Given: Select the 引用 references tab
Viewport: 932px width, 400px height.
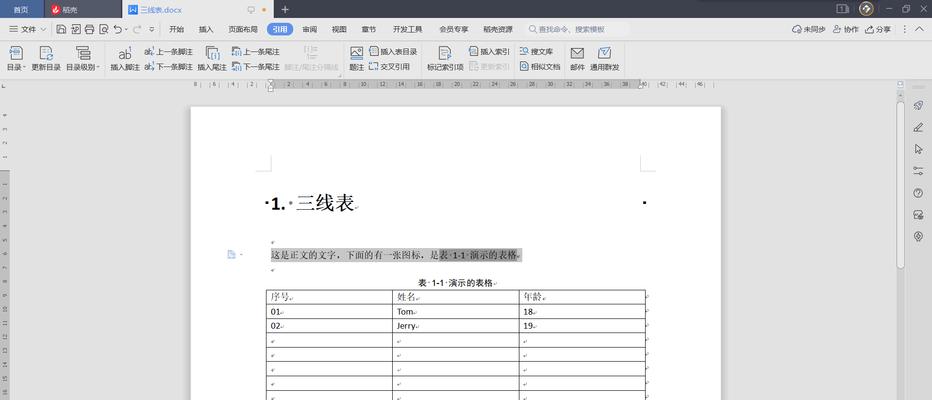Looking at the screenshot, I should pyautogui.click(x=280, y=29).
